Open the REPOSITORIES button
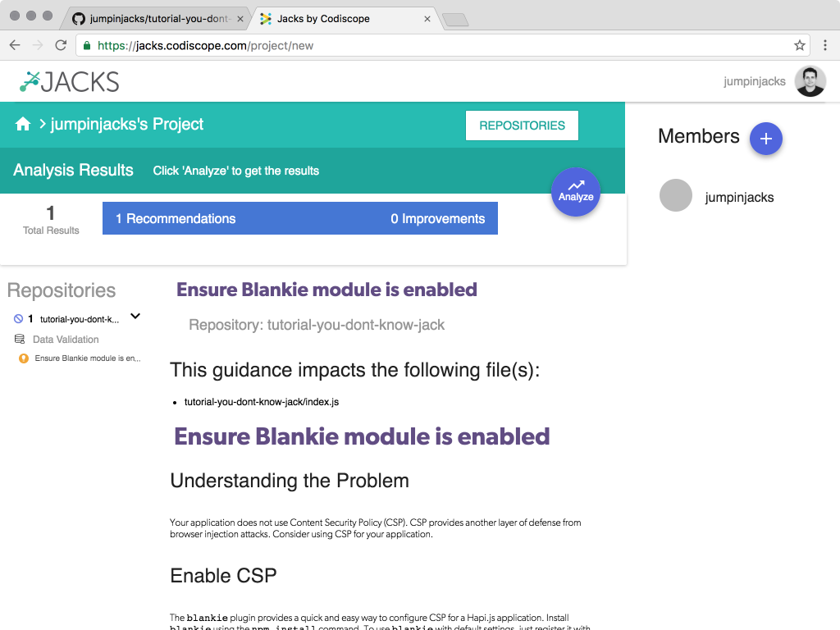Viewport: 840px width, 630px height. pyautogui.click(x=522, y=126)
